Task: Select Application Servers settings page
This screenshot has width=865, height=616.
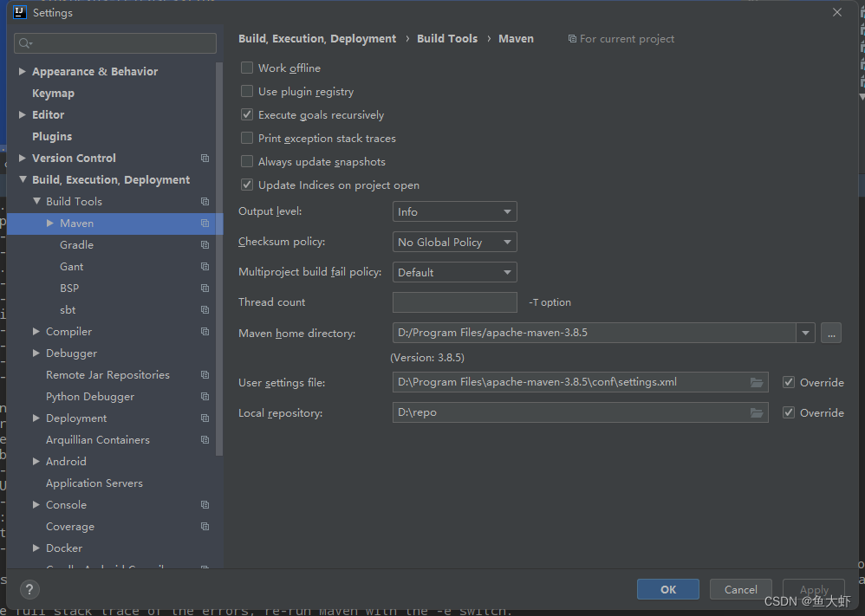Action: pyautogui.click(x=94, y=483)
